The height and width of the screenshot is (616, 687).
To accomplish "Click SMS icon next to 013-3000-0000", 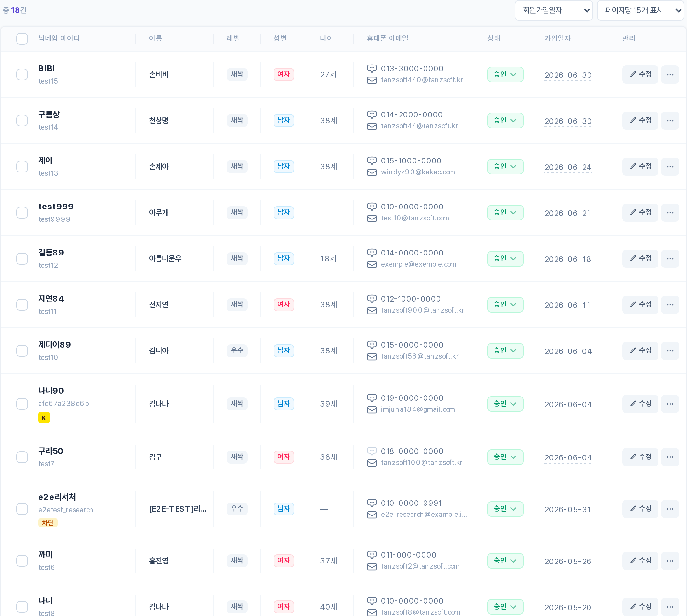I will point(372,69).
